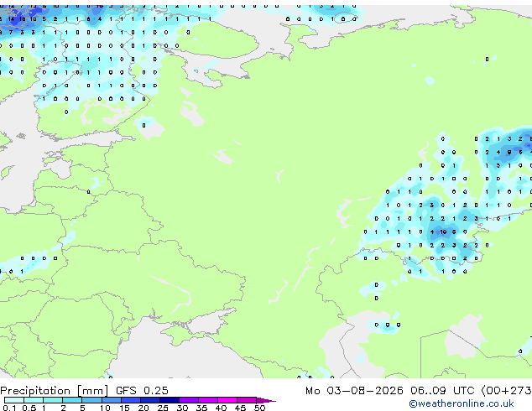Click the legend label '20'

pos(143,408)
